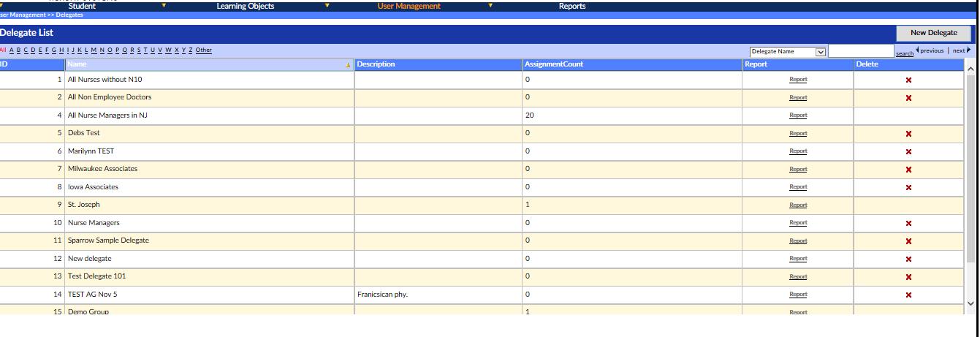Delete the Debs Test delegate

pos(908,134)
